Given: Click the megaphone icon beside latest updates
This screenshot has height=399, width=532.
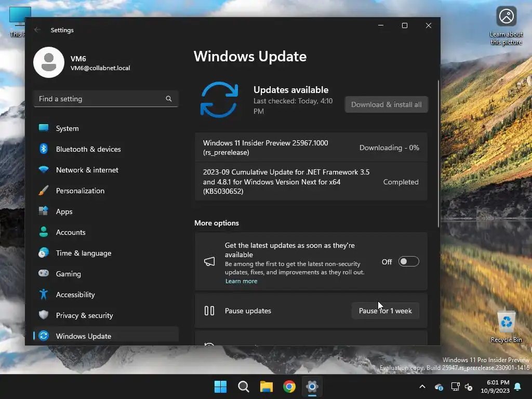Looking at the screenshot, I should click(x=209, y=261).
